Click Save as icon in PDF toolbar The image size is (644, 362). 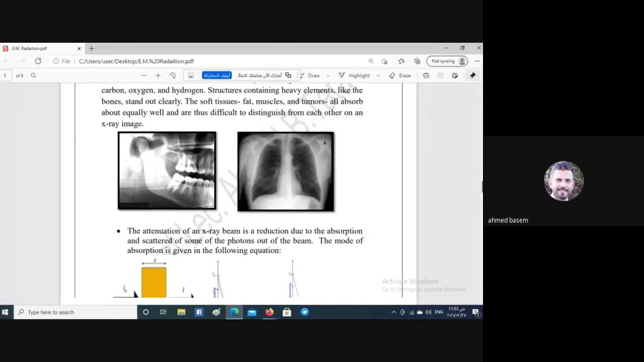(x=455, y=75)
